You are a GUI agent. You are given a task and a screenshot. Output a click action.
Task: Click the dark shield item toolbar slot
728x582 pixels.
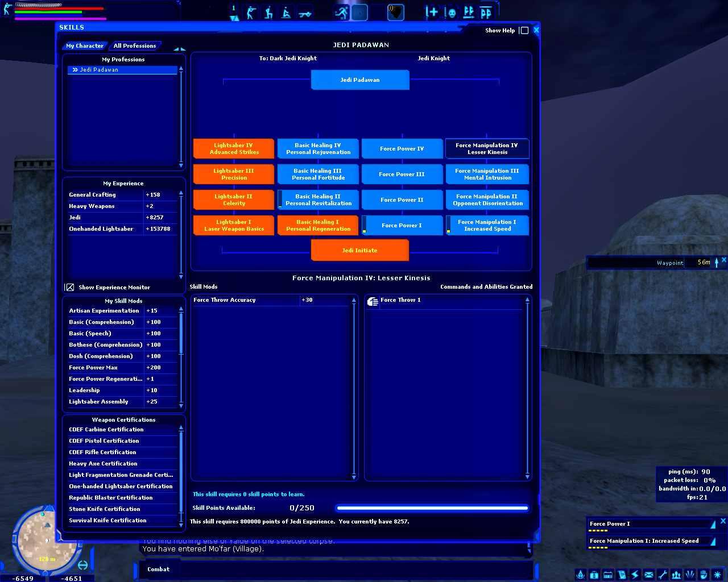click(x=395, y=13)
